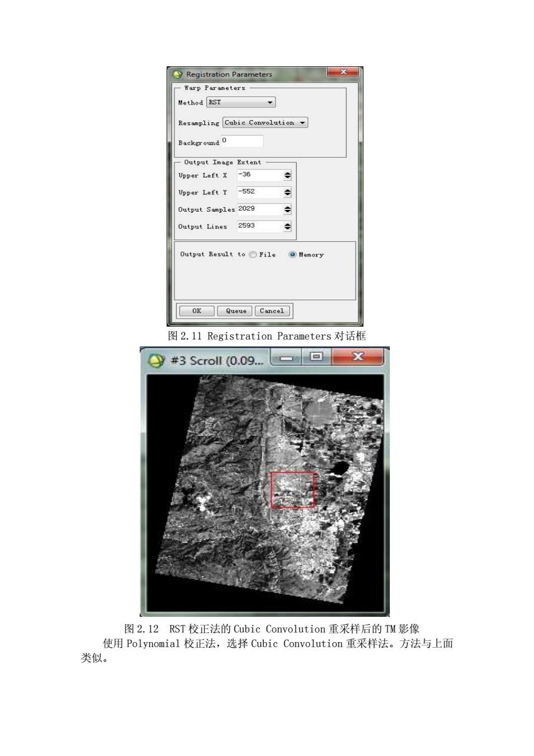Click the Output Samples value field
Image resolution: width=534 pixels, height=756 pixels.
click(260, 209)
